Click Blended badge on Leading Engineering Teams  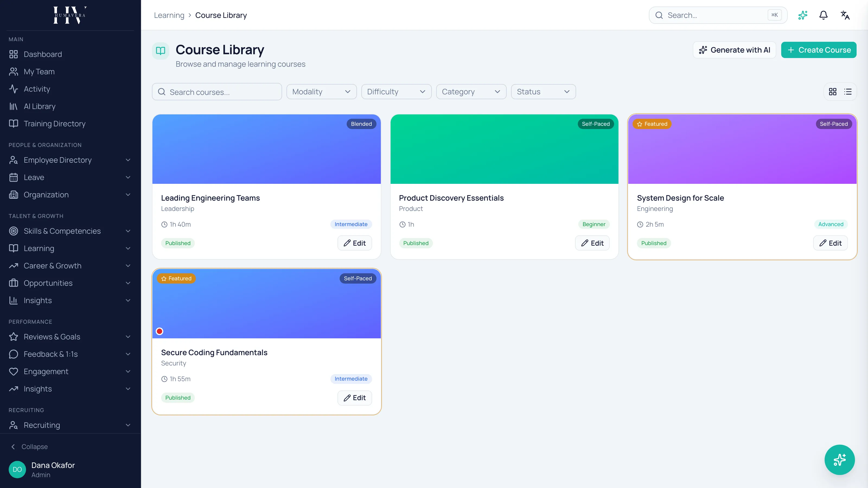[x=361, y=124]
